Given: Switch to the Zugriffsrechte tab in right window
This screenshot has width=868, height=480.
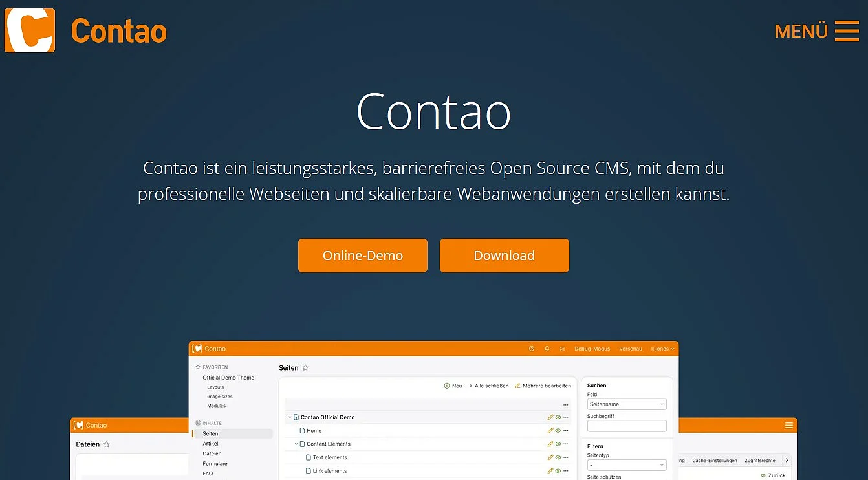Looking at the screenshot, I should click(x=760, y=461).
